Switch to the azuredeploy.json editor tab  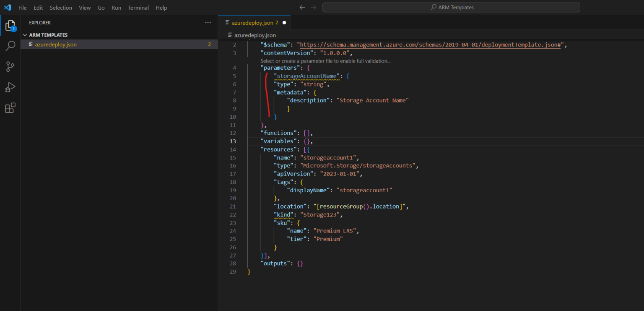252,23
